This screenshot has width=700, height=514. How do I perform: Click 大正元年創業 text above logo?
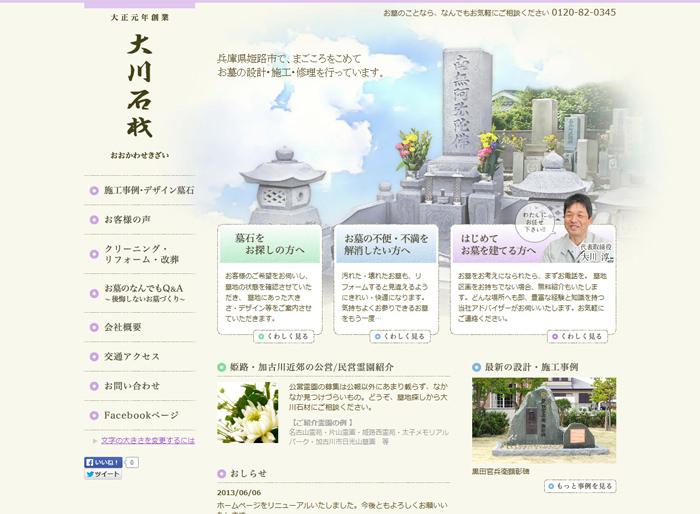(x=140, y=17)
